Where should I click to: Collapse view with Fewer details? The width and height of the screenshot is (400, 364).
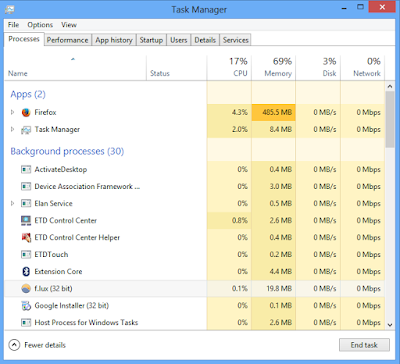37,345
